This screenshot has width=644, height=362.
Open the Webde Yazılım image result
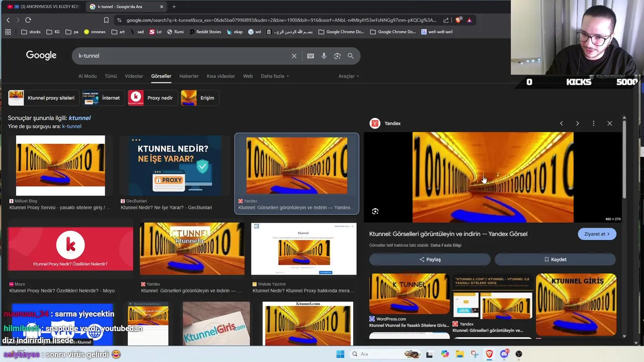[x=304, y=249]
